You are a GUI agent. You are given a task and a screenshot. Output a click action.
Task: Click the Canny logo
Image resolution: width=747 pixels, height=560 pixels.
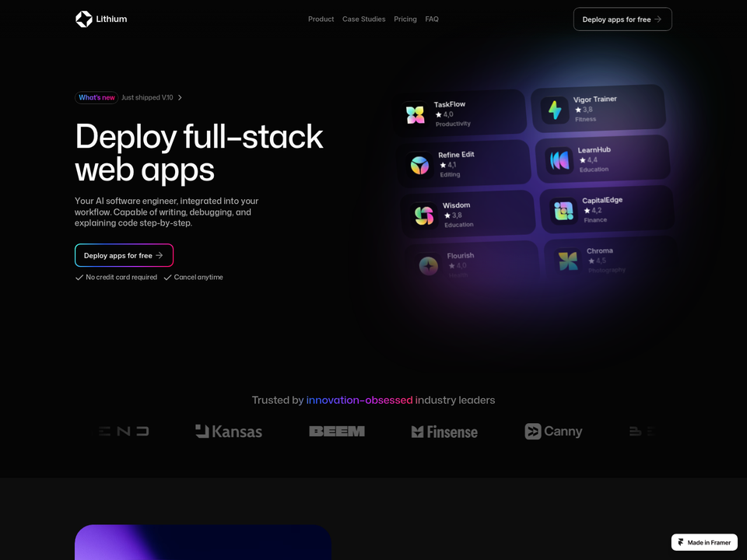click(553, 432)
